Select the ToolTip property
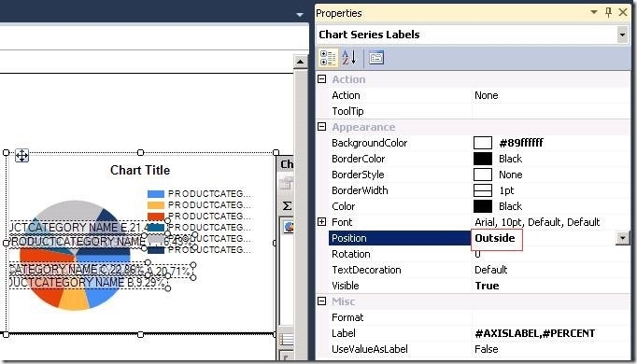Viewport: 637px width, 364px height. [x=347, y=111]
